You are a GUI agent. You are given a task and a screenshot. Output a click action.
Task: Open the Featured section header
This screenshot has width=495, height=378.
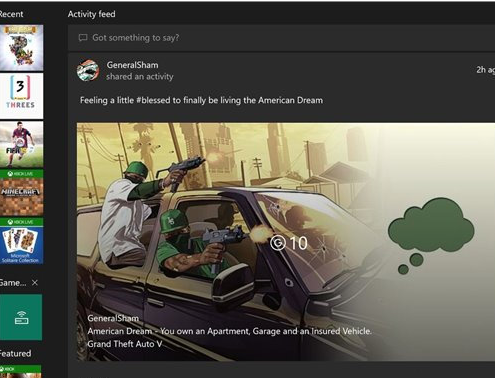pyautogui.click(x=15, y=353)
